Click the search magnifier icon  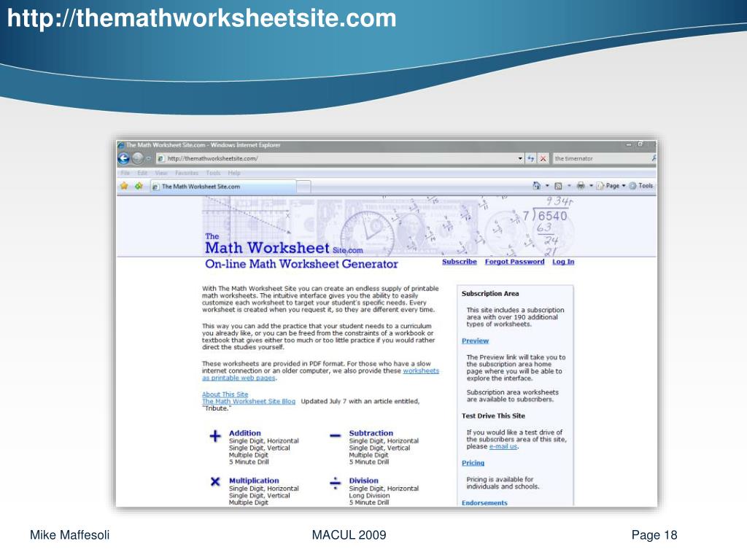point(654,158)
